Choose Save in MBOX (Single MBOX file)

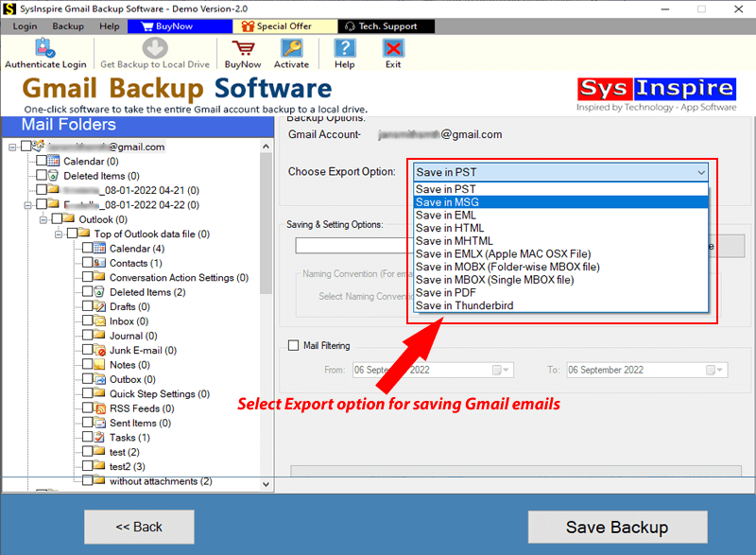[x=561, y=280]
